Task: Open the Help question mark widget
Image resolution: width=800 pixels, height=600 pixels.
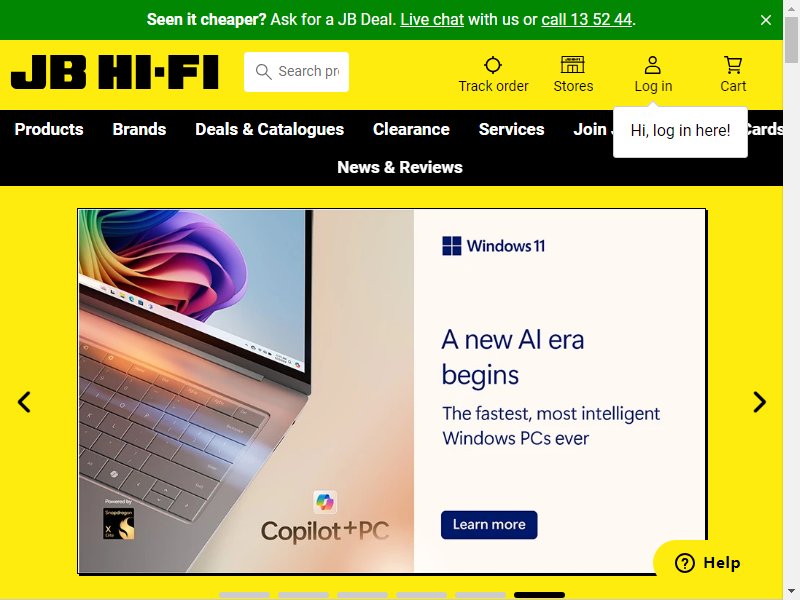Action: click(708, 563)
